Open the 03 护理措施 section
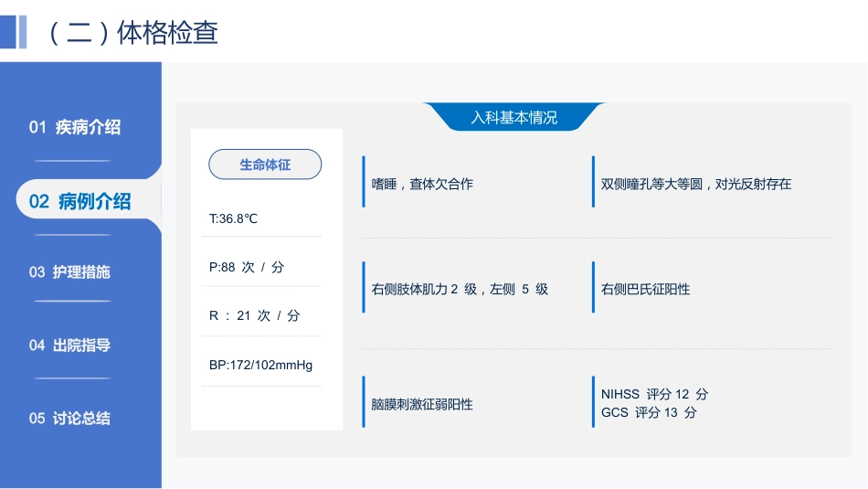Image resolution: width=868 pixels, height=489 pixels. pyautogui.click(x=69, y=271)
